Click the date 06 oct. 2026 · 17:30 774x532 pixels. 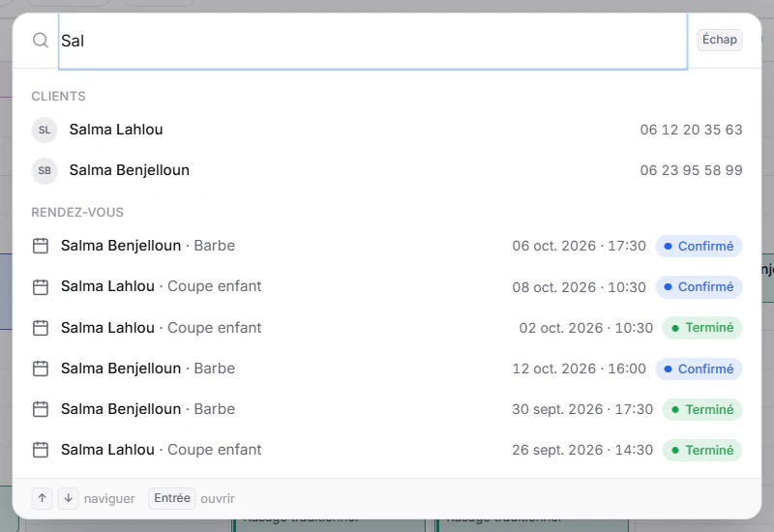pyautogui.click(x=579, y=246)
